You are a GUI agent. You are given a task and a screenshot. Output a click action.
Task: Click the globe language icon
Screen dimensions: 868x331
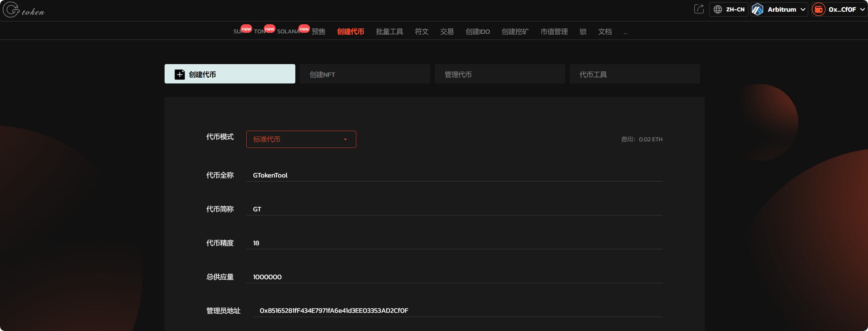(x=718, y=9)
